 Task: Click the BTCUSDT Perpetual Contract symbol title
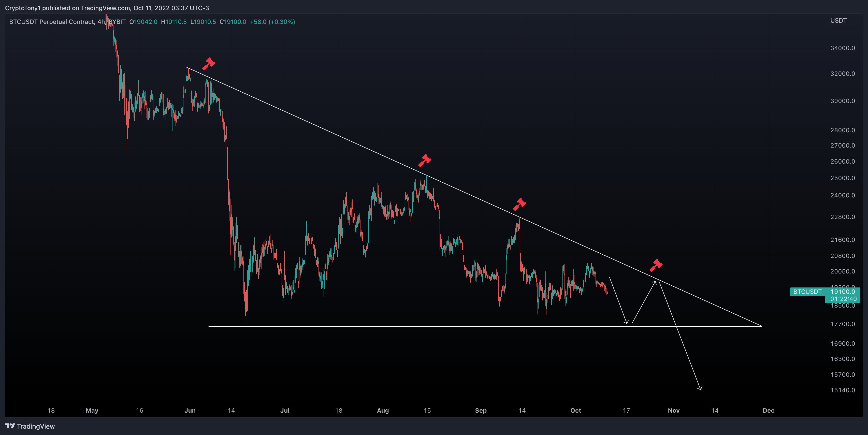pyautogui.click(x=52, y=22)
